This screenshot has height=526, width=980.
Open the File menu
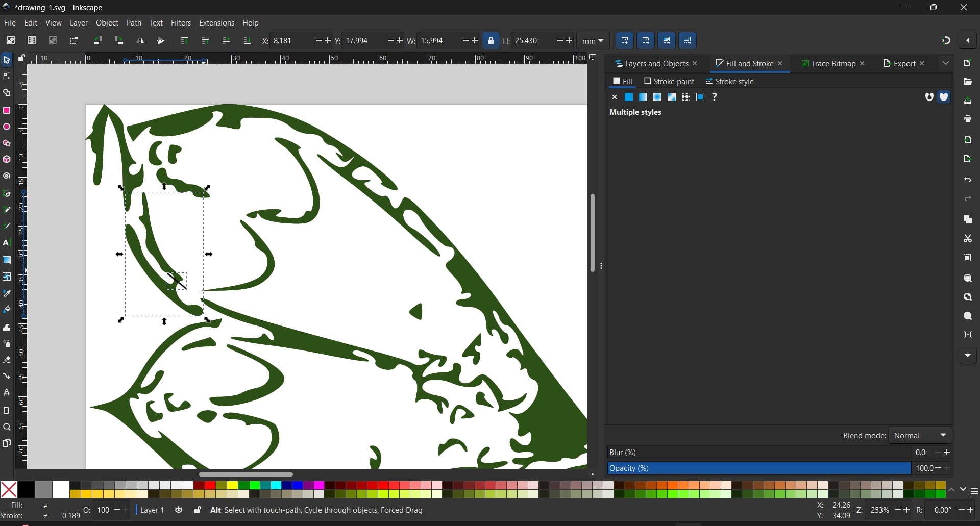[x=10, y=23]
